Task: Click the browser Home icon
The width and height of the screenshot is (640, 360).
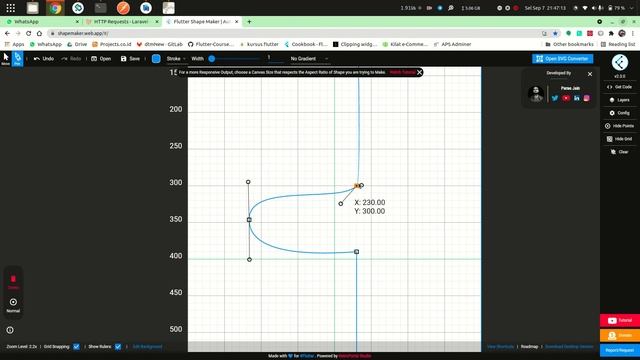Action: (x=39, y=33)
